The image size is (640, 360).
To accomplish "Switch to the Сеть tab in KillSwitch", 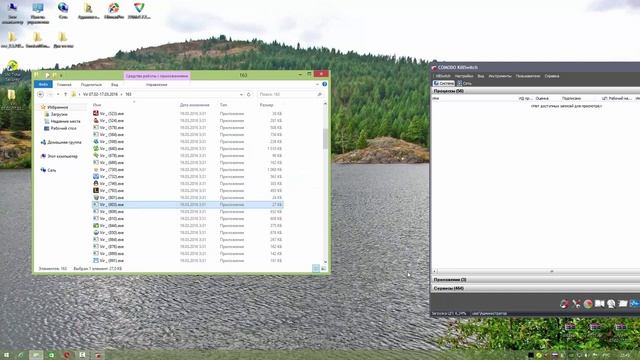I will point(464,83).
